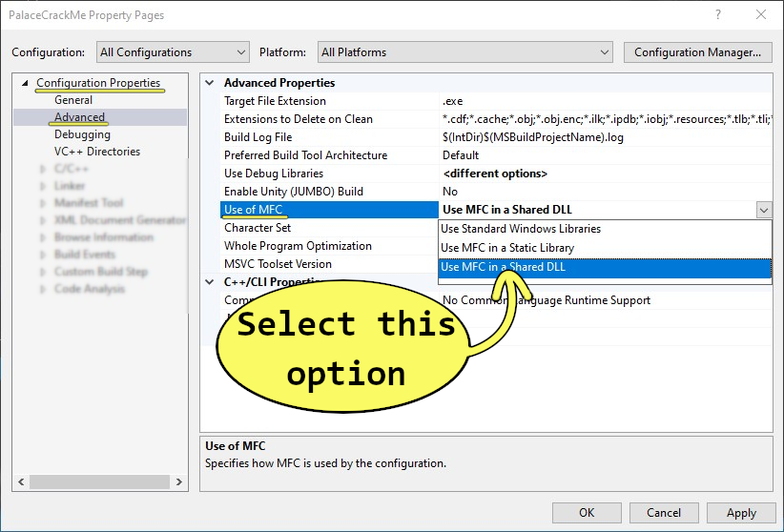The image size is (784, 532).
Task: Click the Default build architecture value
Action: click(461, 155)
